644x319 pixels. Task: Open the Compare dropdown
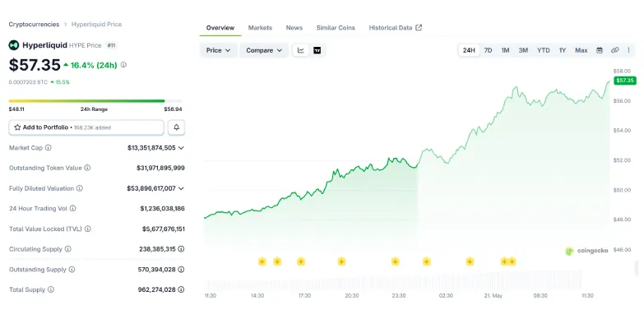264,50
